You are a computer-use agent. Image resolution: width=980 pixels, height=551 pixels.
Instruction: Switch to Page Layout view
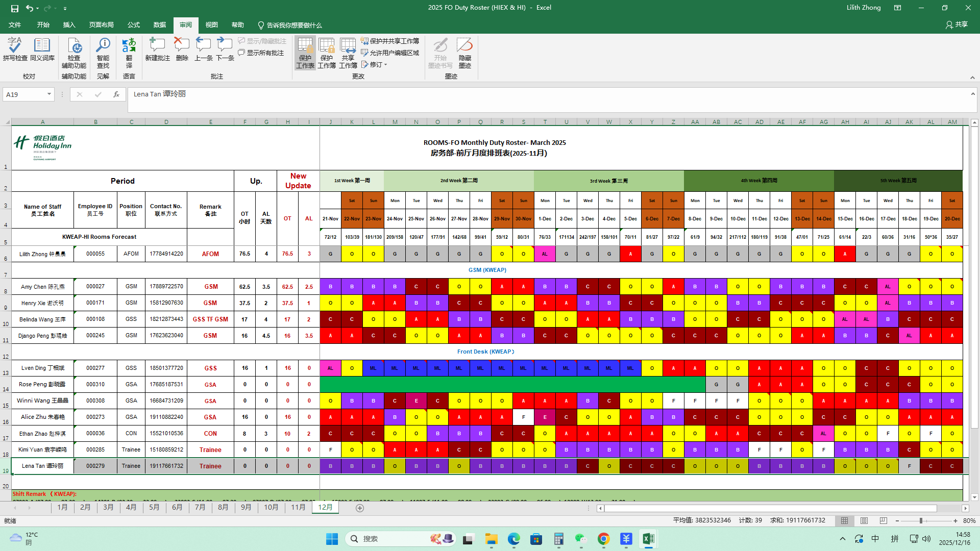pyautogui.click(x=864, y=521)
